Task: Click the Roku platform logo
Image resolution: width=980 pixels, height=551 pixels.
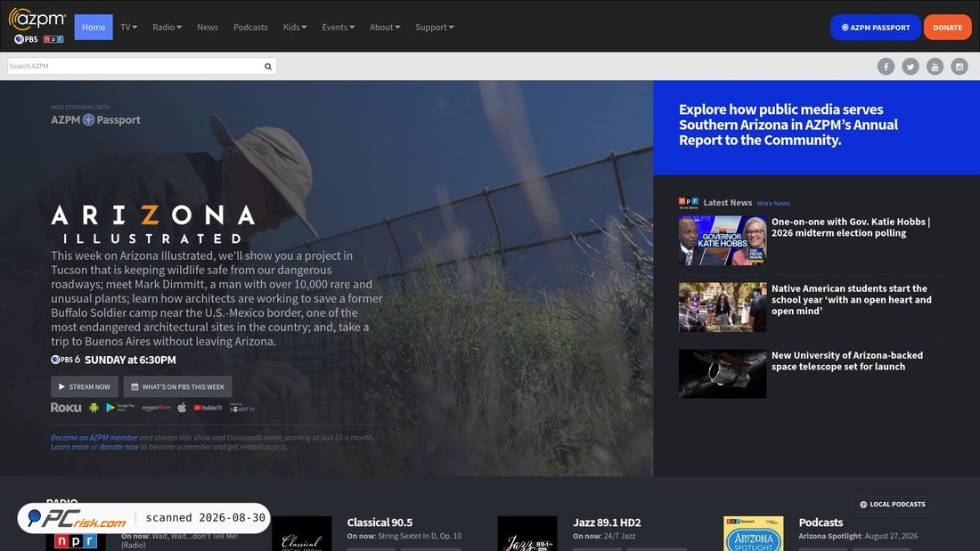Action: (66, 408)
